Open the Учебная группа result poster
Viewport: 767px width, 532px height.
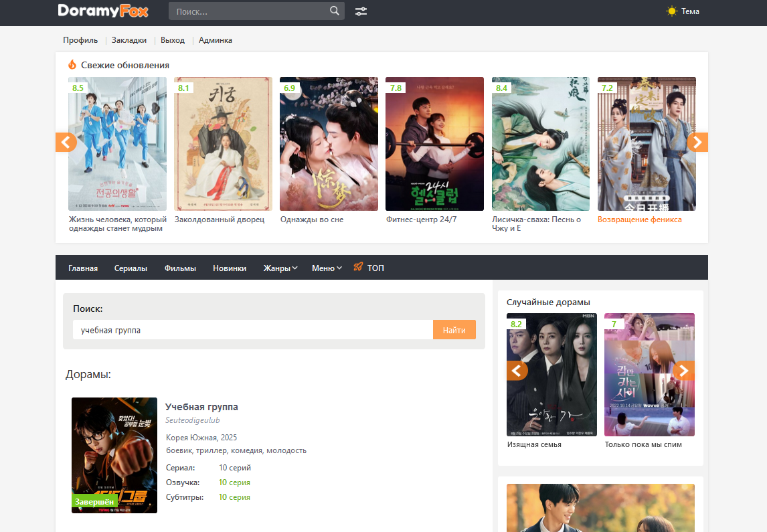pyautogui.click(x=114, y=455)
